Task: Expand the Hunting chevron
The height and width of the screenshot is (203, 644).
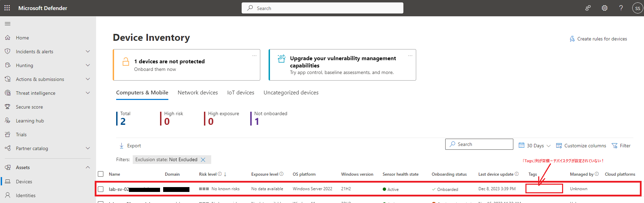Action: pos(88,65)
